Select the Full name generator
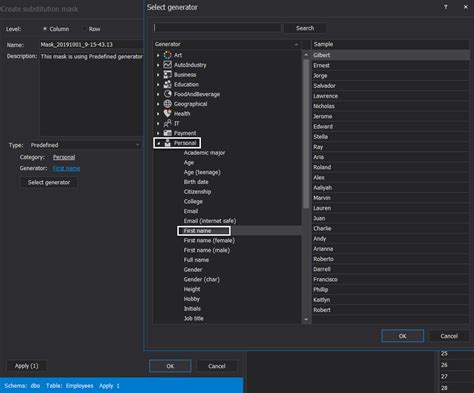Screen dimensions: 474x393 click(x=196, y=260)
